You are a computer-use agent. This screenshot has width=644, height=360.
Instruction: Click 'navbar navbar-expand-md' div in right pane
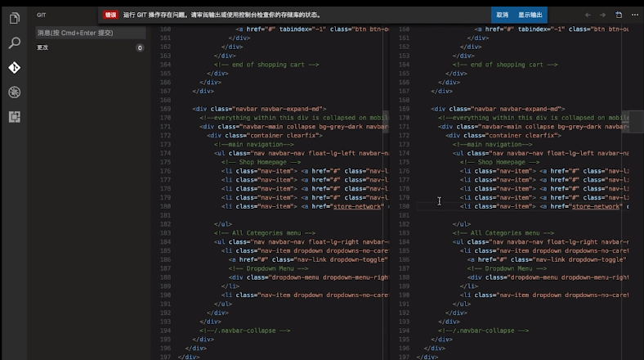[x=498, y=109]
